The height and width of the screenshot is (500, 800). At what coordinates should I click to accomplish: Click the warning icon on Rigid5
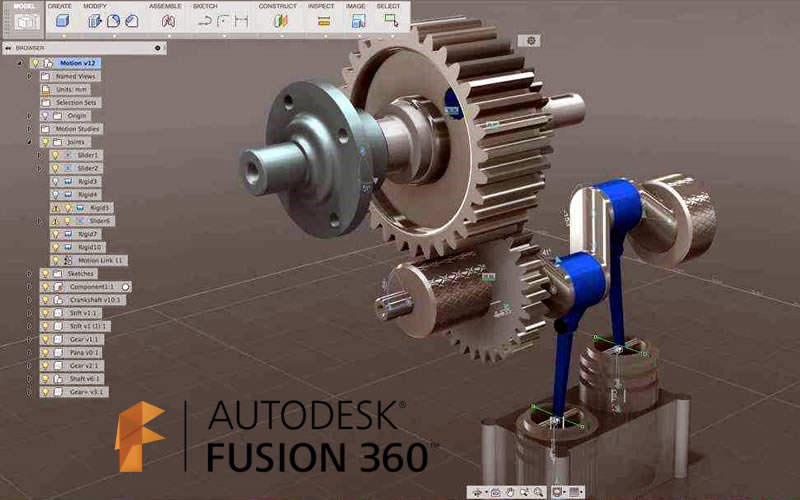(56, 208)
